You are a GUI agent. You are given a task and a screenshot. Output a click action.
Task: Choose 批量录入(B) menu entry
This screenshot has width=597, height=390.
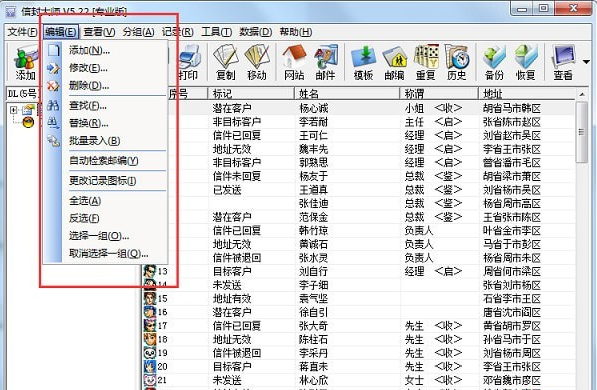pyautogui.click(x=106, y=141)
